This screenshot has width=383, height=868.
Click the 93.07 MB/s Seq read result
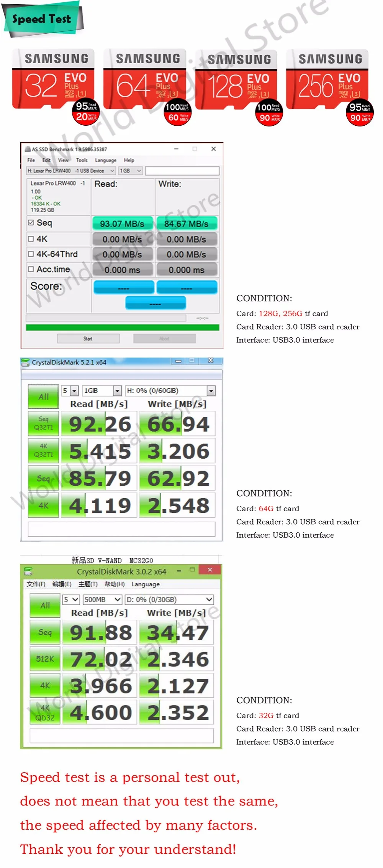pos(122,223)
